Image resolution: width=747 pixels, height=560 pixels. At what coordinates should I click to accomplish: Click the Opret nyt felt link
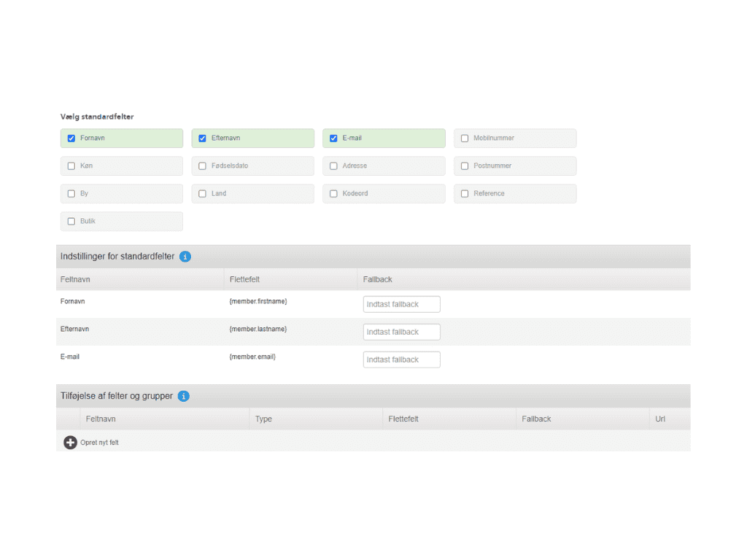pyautogui.click(x=99, y=443)
